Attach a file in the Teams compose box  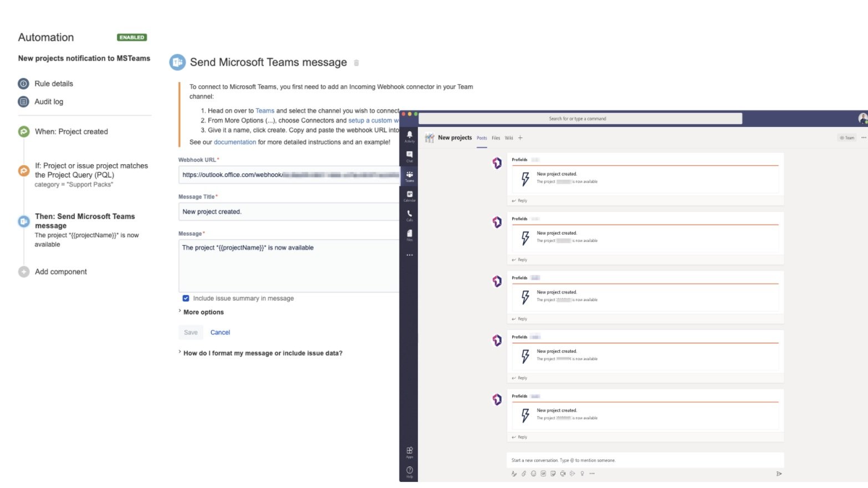[523, 474]
